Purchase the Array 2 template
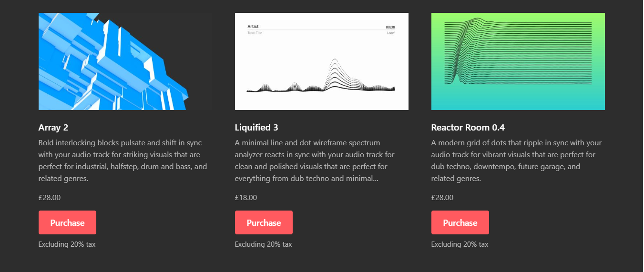The width and height of the screenshot is (644, 272). (67, 222)
